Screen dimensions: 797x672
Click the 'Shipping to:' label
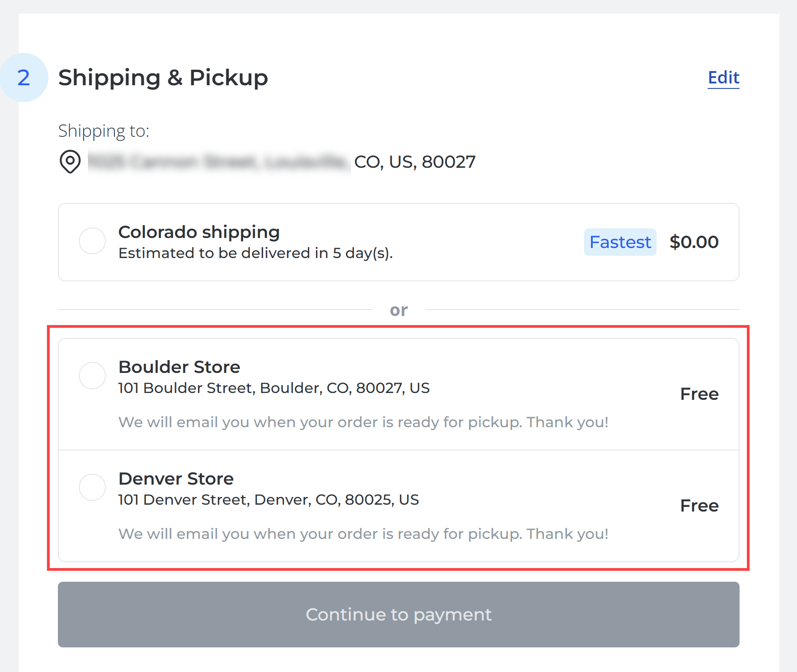[104, 131]
